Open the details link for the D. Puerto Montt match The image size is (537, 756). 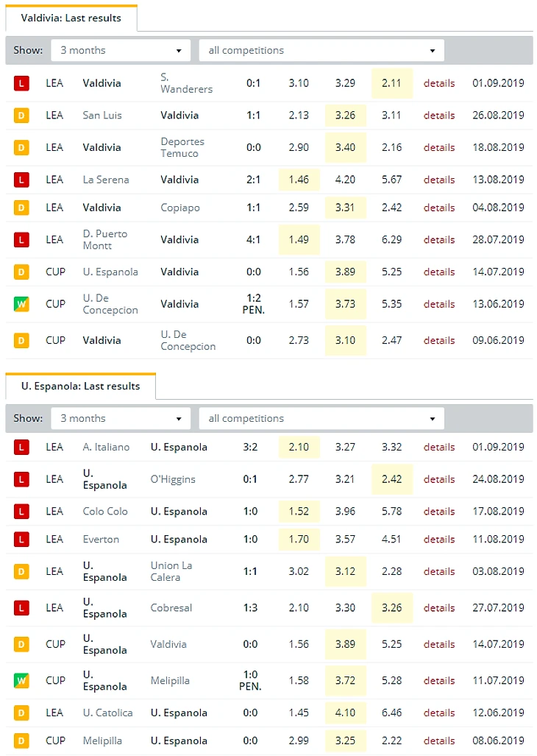[439, 240]
